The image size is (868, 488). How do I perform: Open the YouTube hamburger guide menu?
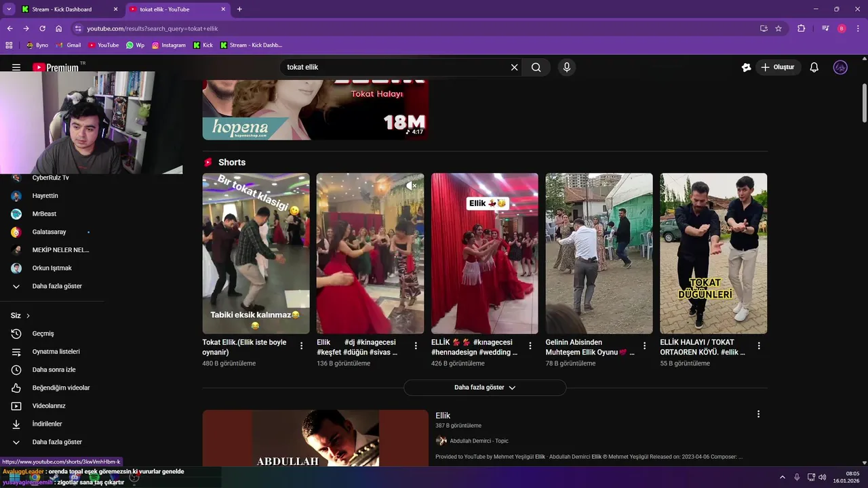(x=16, y=67)
